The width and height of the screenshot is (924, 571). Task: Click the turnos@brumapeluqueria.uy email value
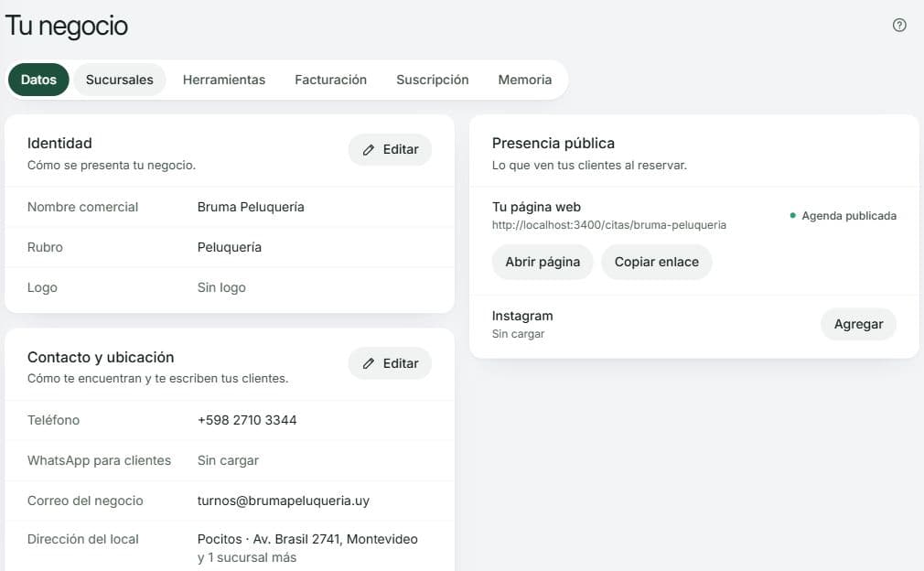284,501
